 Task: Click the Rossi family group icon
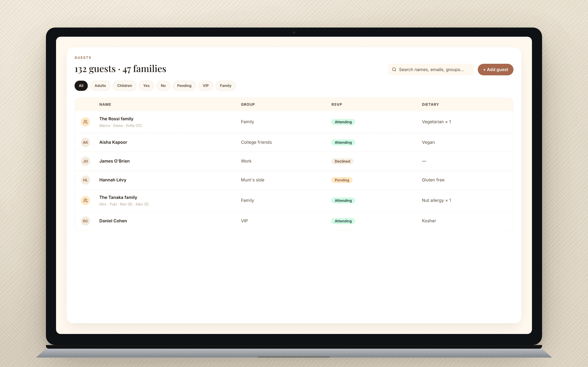pyautogui.click(x=85, y=122)
